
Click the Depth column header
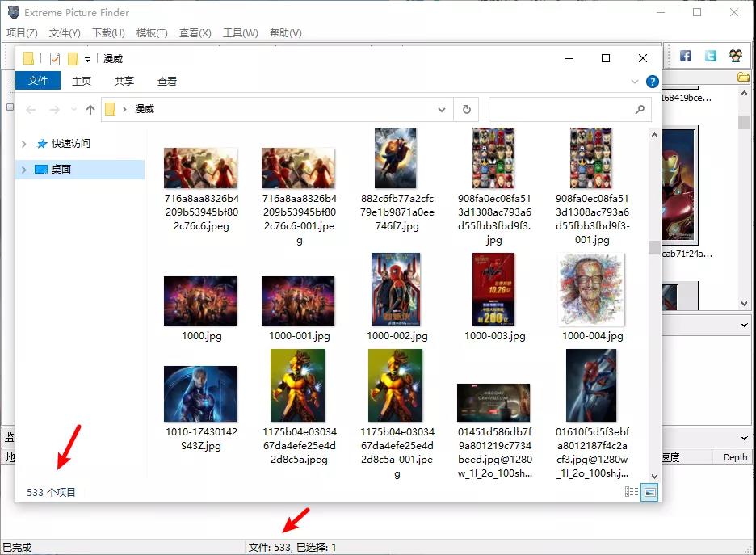[735, 457]
